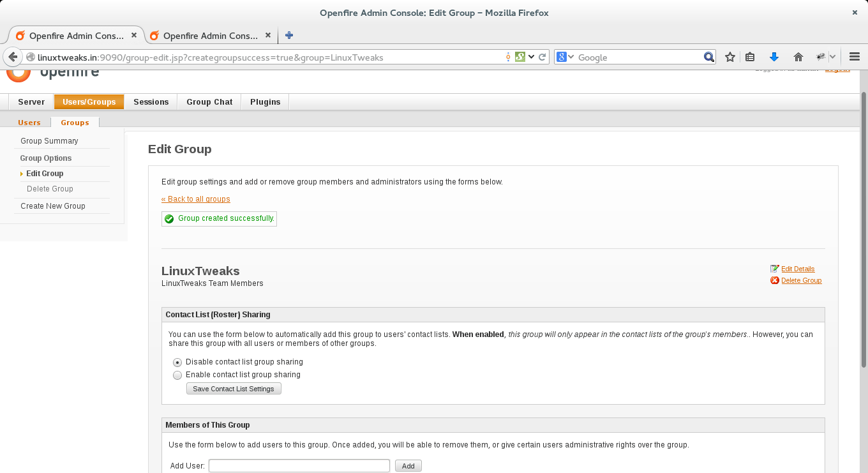Open Create New Group in the sidebar

click(x=53, y=206)
